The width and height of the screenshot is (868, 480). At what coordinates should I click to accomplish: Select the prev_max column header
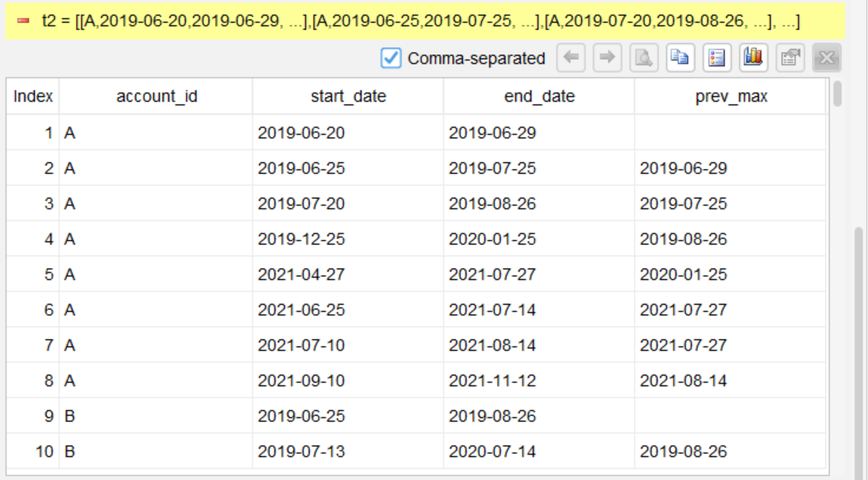tap(730, 97)
